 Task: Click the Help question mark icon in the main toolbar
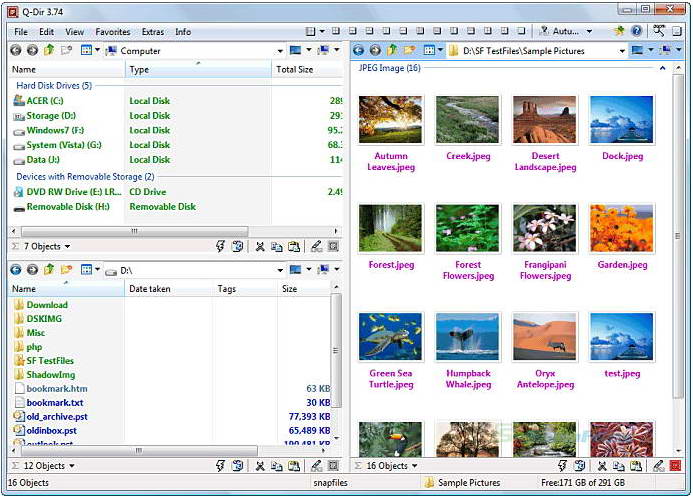coord(637,32)
